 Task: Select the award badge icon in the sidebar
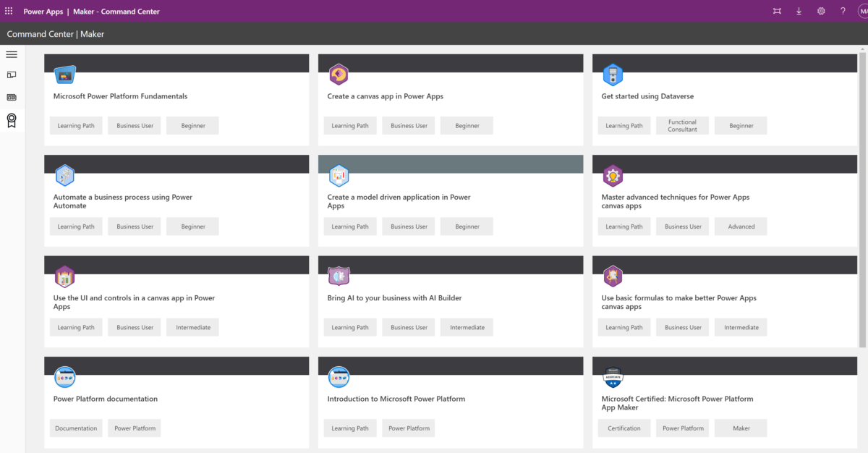11,120
